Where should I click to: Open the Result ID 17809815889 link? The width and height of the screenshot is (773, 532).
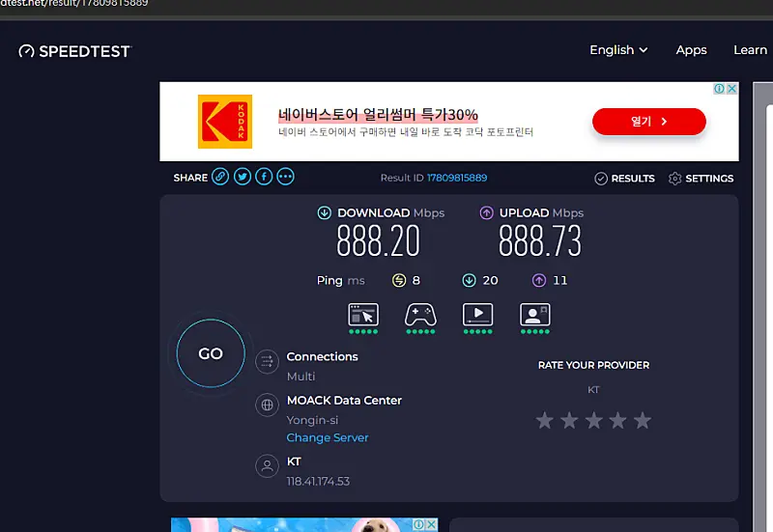(x=456, y=179)
